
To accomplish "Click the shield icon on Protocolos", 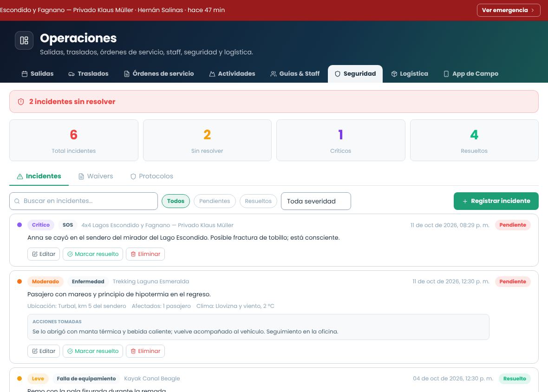I will coord(133,176).
